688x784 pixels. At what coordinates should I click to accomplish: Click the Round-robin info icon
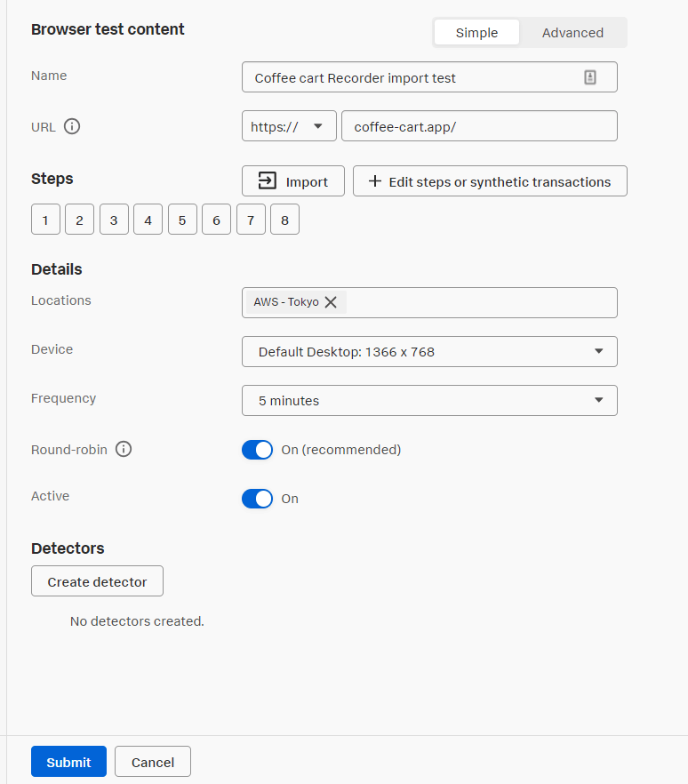[124, 449]
